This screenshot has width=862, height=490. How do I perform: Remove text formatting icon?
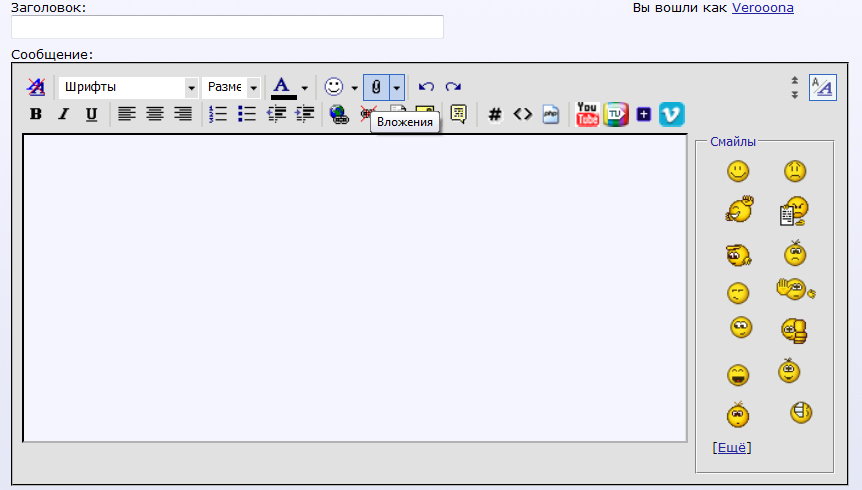coord(36,87)
